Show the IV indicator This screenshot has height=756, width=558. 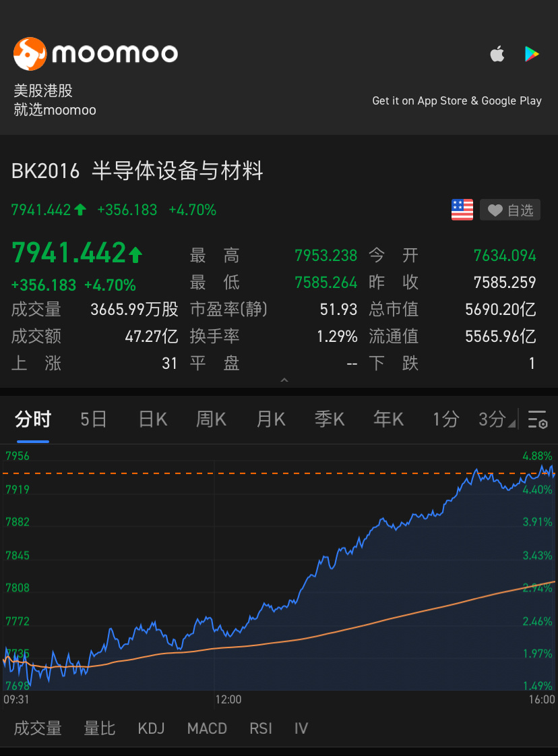[301, 728]
